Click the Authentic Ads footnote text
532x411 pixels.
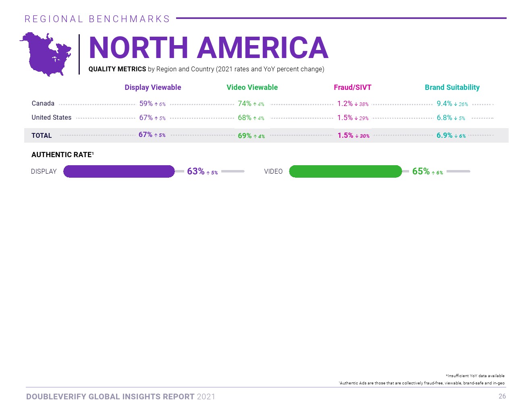click(x=422, y=383)
